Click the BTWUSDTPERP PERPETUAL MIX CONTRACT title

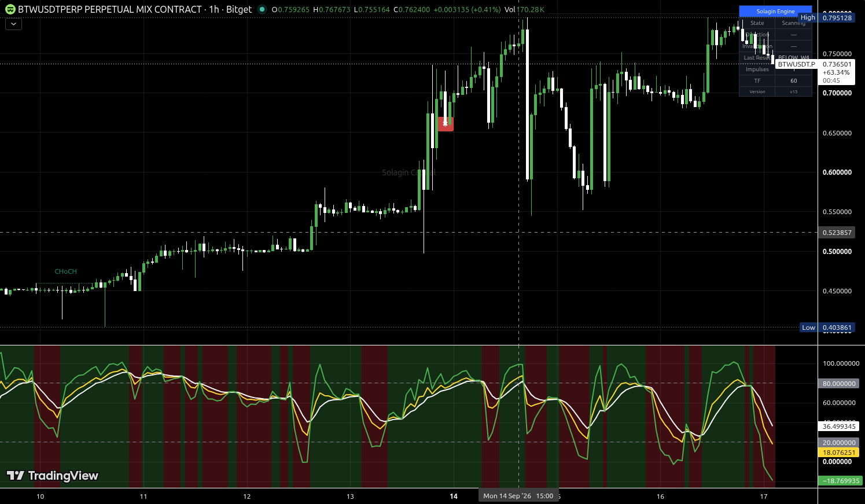pyautogui.click(x=110, y=9)
